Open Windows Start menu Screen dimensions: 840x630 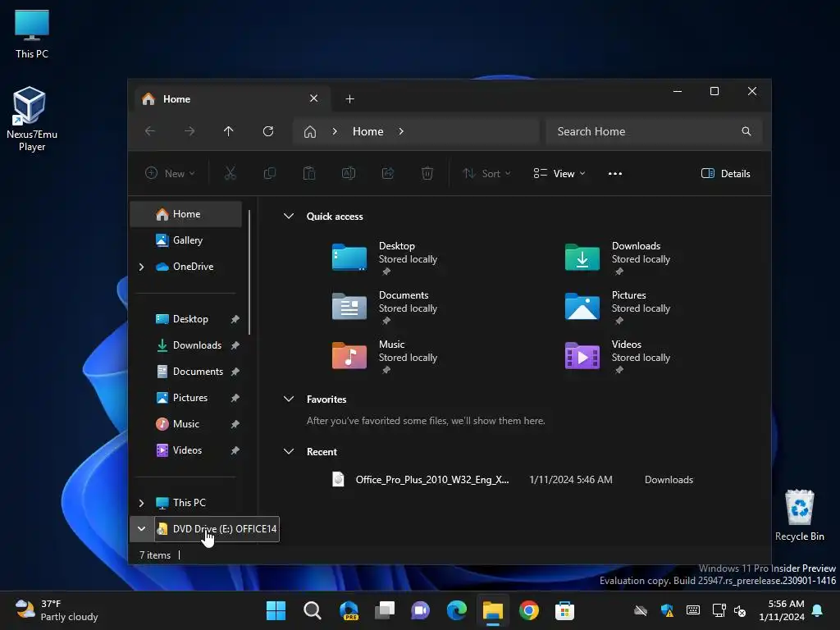click(x=276, y=610)
